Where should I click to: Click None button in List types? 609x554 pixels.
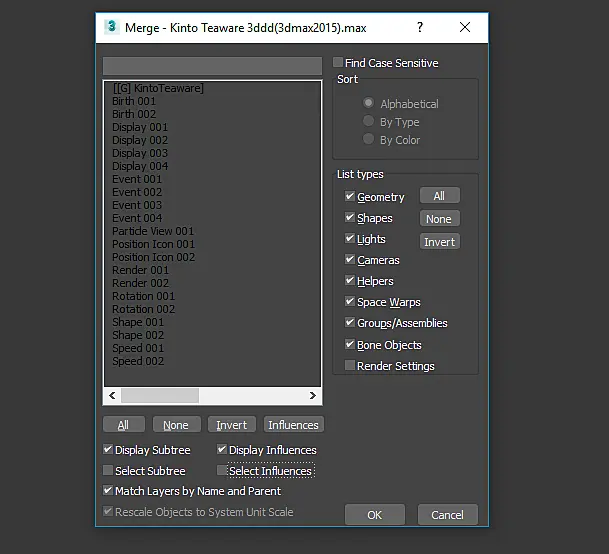[x=440, y=218]
